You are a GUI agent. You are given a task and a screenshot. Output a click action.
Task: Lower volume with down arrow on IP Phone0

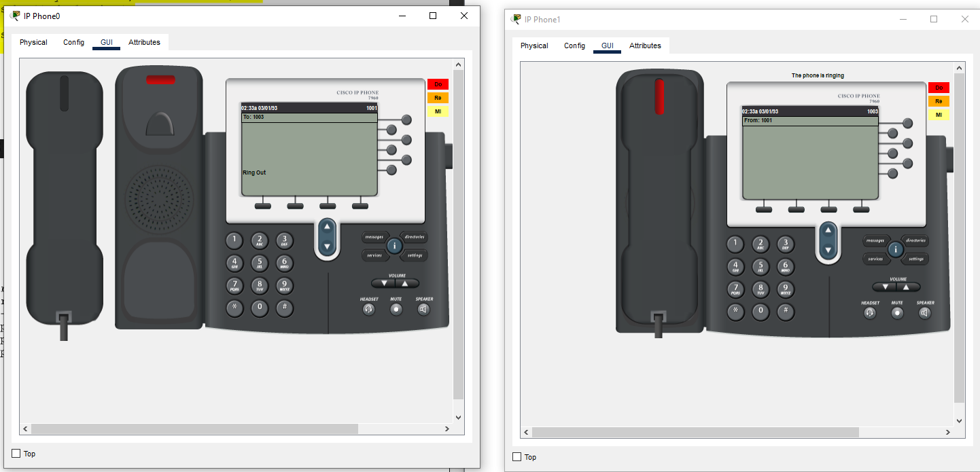pyautogui.click(x=383, y=283)
